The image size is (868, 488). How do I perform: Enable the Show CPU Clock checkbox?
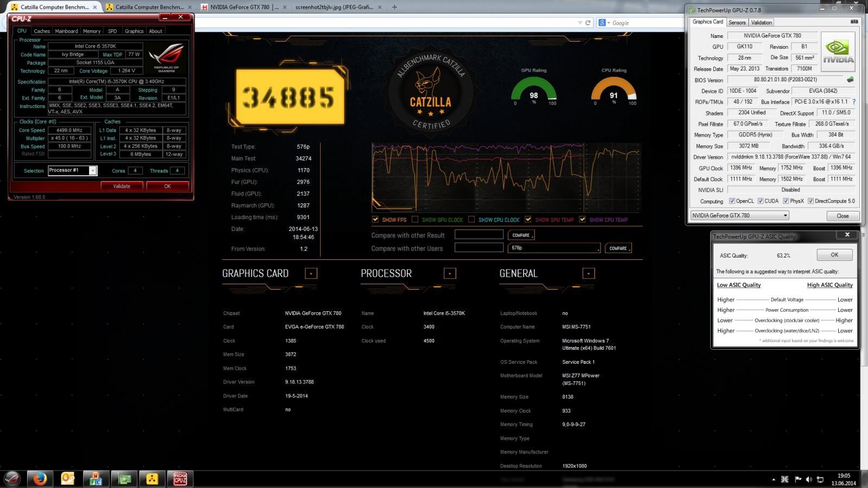pyautogui.click(x=471, y=220)
